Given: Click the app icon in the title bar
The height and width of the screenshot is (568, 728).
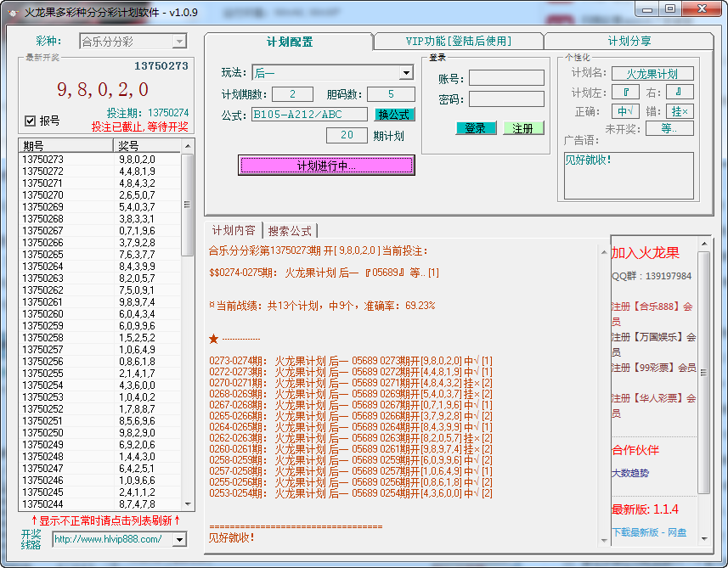Looking at the screenshot, I should (x=13, y=13).
